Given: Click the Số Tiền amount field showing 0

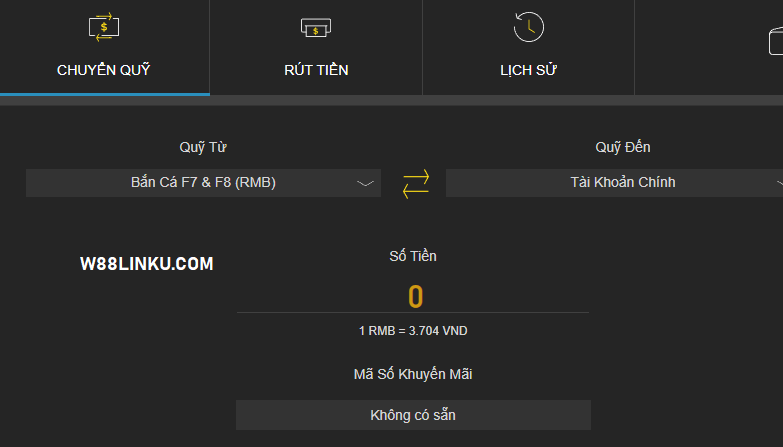Looking at the screenshot, I should 415,297.
